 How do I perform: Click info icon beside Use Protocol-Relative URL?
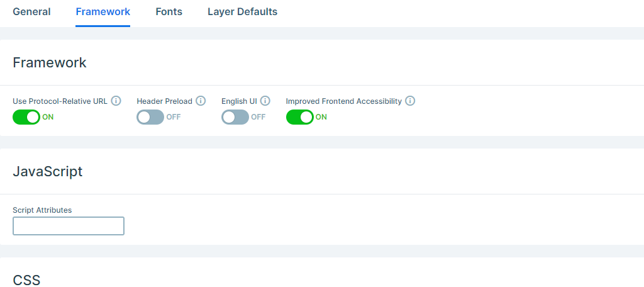tap(116, 101)
